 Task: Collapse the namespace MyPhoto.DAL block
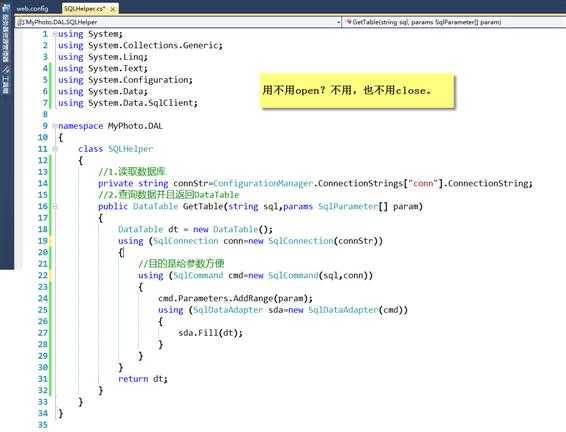[55, 126]
